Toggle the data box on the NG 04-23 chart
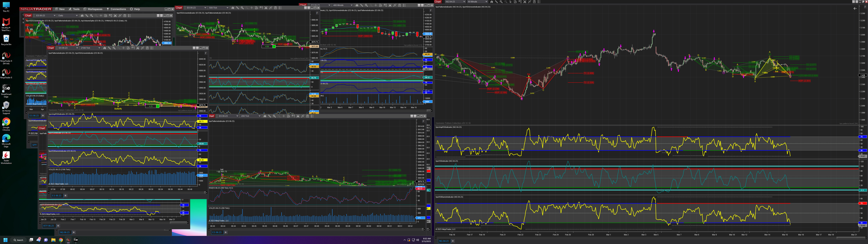 [515, 2]
